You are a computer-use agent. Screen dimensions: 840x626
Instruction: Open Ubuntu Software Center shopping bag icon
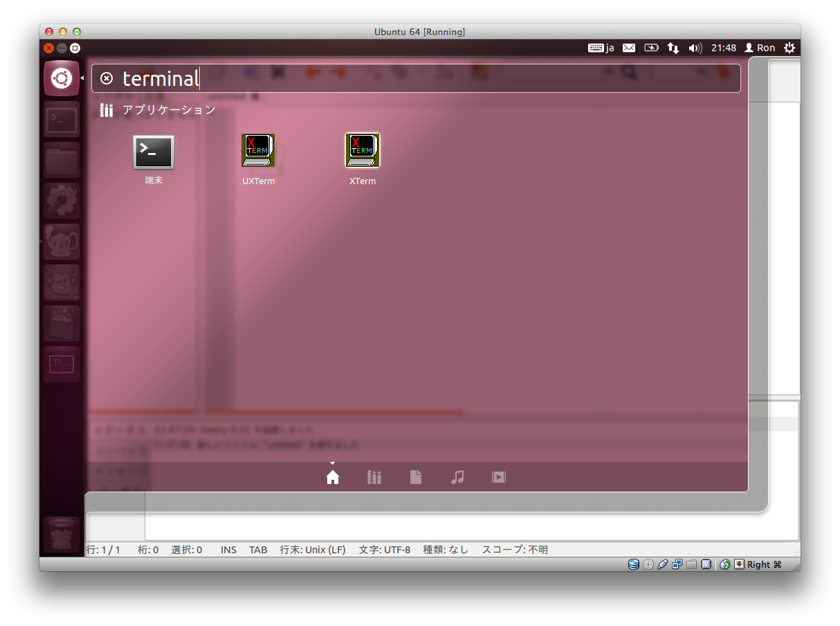coord(62,323)
